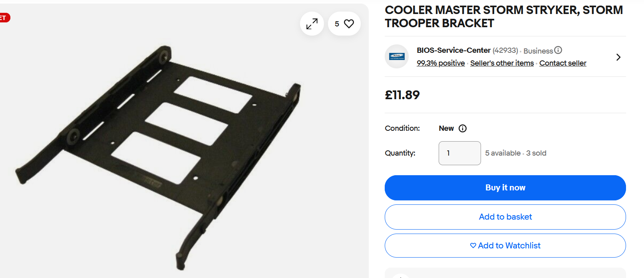
Task: Click the Add to basket button
Action: click(505, 217)
